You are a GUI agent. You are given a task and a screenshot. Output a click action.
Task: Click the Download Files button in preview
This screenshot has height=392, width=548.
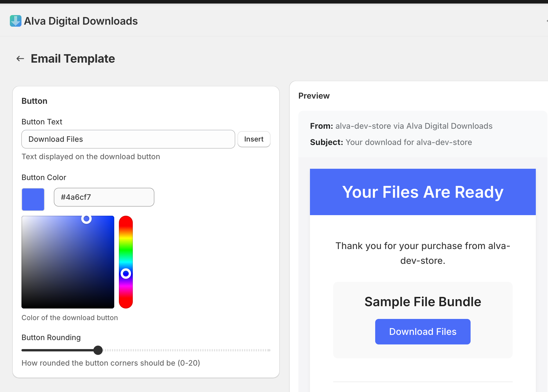tap(423, 332)
